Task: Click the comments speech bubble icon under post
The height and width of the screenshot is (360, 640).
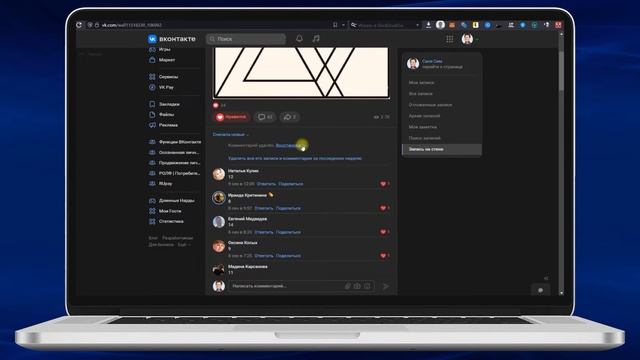Action: coord(262,117)
